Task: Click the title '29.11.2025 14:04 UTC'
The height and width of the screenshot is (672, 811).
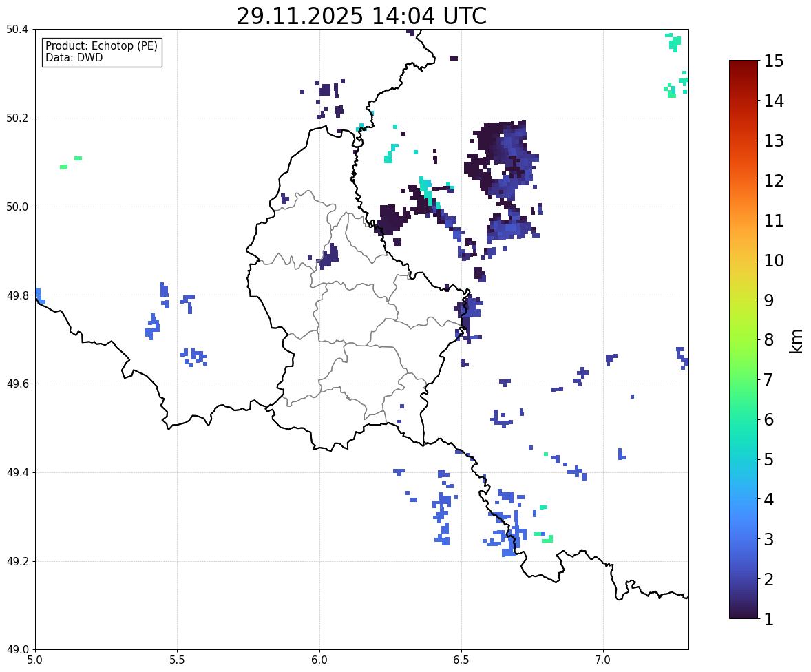Action: tap(361, 16)
